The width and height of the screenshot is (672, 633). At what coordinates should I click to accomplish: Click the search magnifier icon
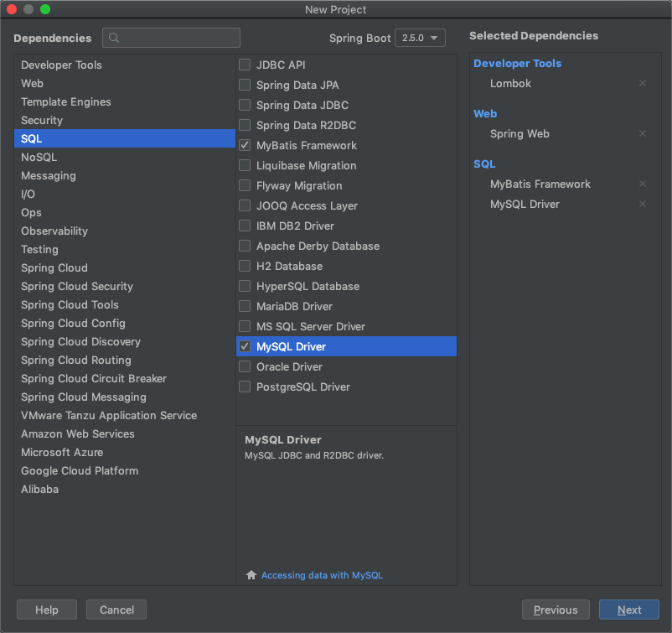pyautogui.click(x=114, y=38)
